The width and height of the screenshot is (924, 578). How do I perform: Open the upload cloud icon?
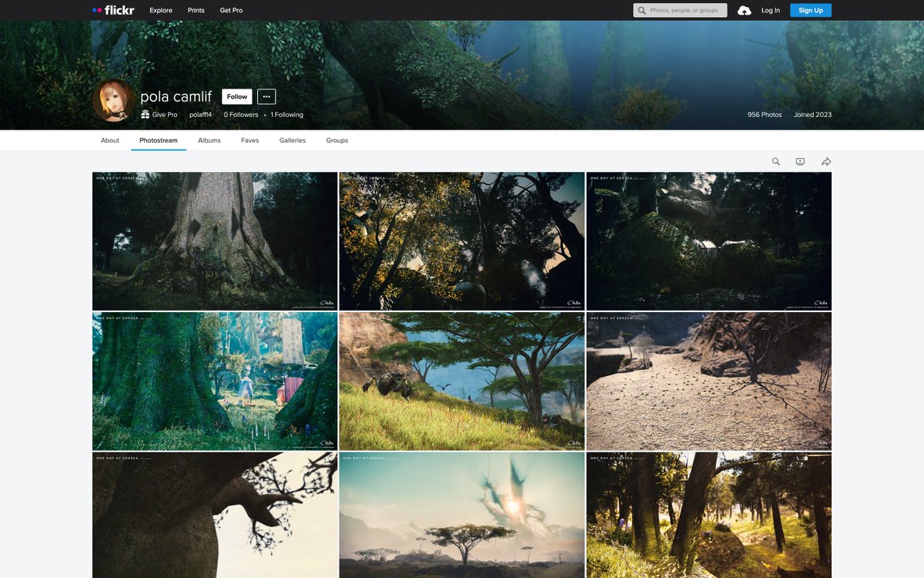point(744,10)
